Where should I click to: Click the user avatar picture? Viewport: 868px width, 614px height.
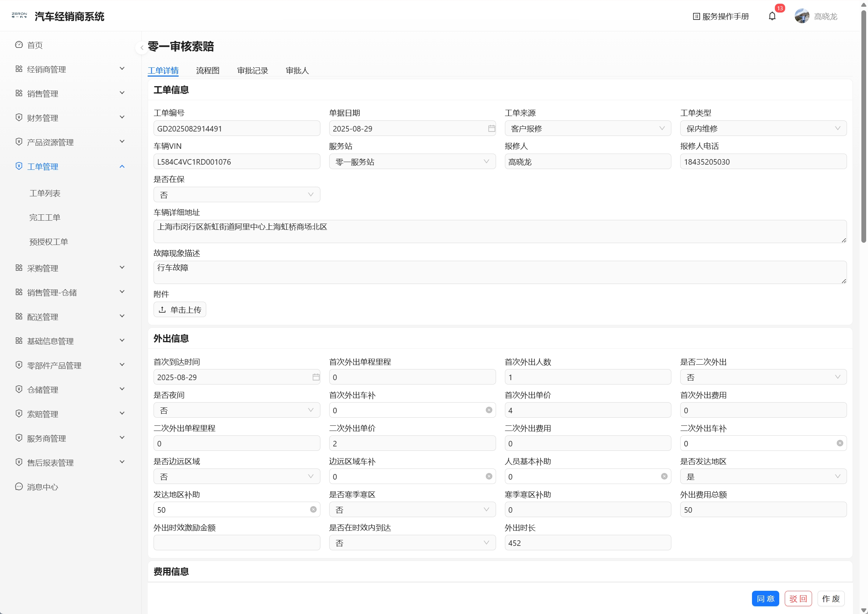click(801, 16)
